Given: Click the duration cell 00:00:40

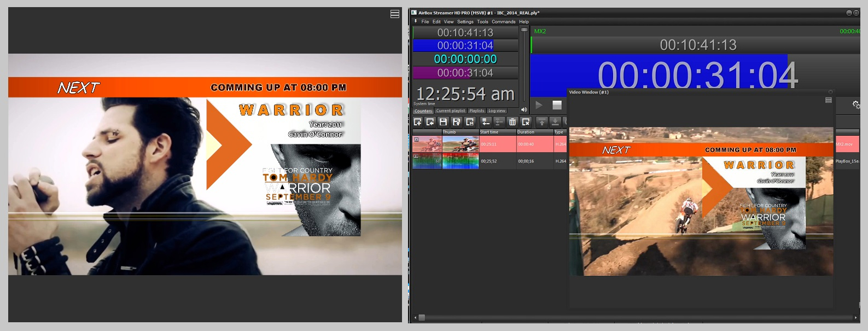Looking at the screenshot, I should click(x=535, y=144).
